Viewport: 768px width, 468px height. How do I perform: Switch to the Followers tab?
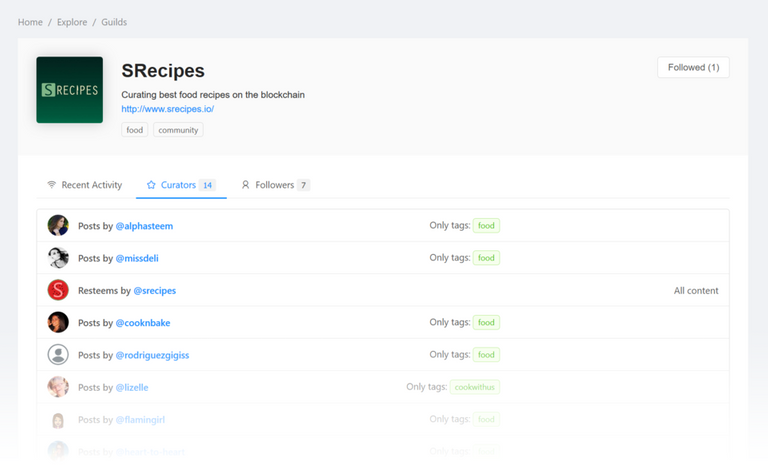[x=275, y=185]
